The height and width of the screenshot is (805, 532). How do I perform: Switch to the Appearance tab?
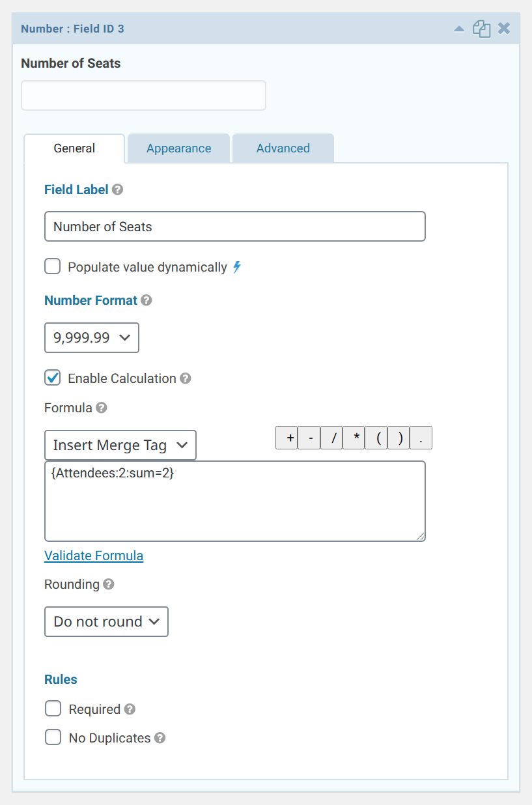point(178,148)
